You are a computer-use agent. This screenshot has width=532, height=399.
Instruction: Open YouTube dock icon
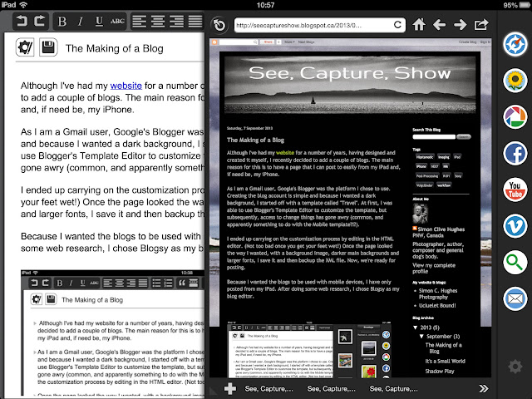point(515,190)
